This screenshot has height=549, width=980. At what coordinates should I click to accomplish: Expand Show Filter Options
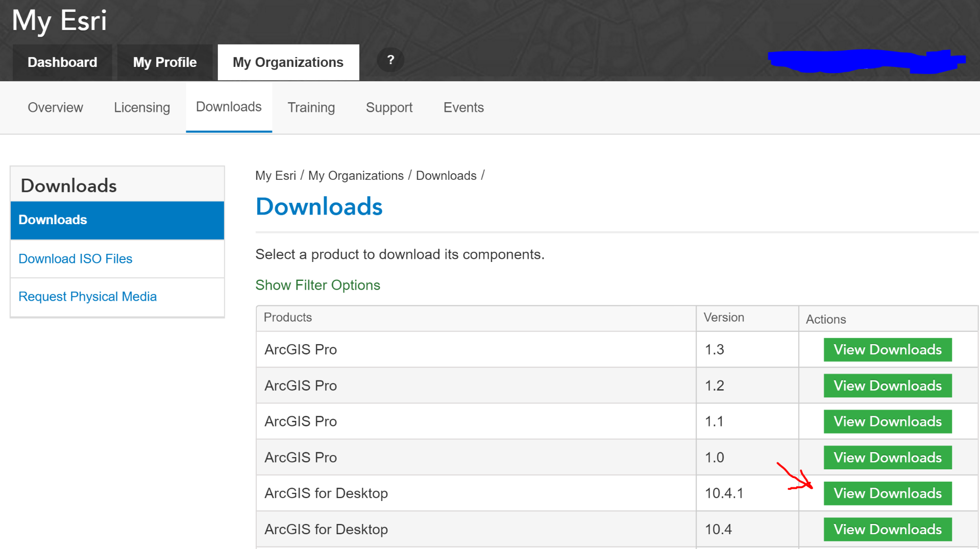pyautogui.click(x=317, y=285)
